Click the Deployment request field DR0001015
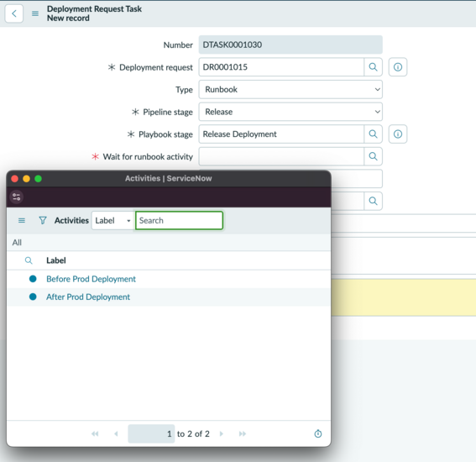Image resolution: width=476 pixels, height=462 pixels. (281, 67)
